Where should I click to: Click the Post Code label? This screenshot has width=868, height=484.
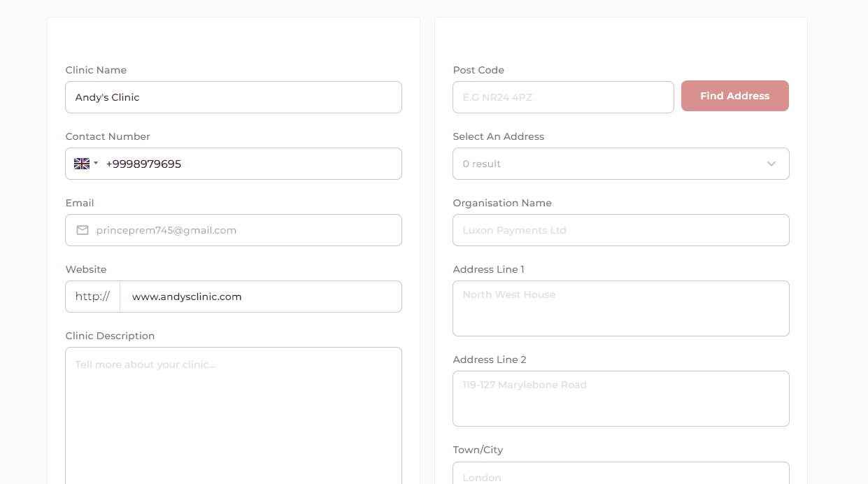click(478, 70)
